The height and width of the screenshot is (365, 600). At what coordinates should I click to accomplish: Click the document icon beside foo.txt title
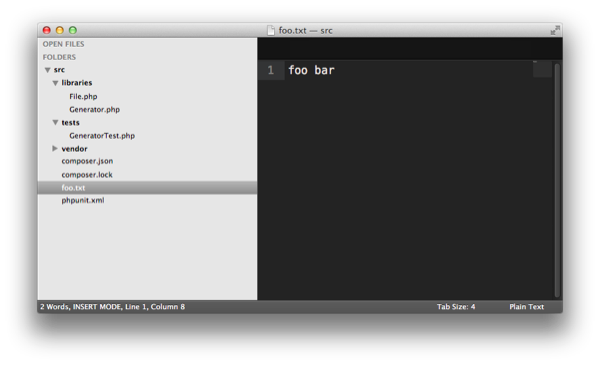[271, 30]
